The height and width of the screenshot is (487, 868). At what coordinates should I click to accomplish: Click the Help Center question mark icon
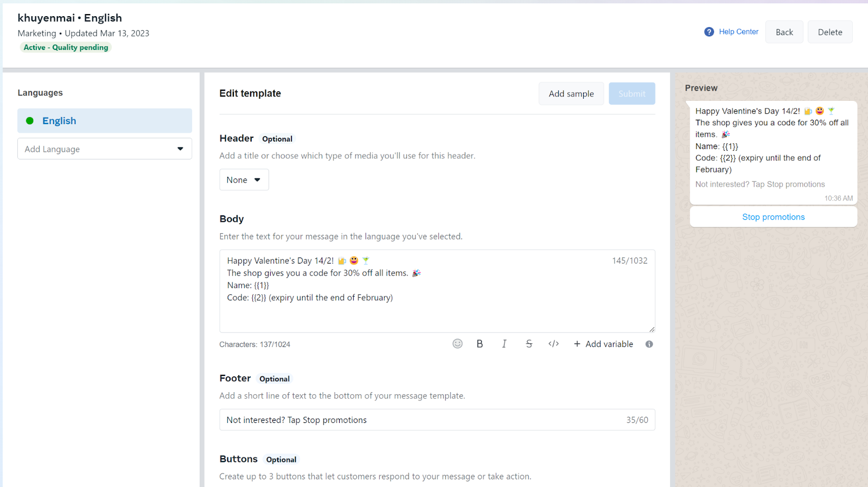pos(709,32)
